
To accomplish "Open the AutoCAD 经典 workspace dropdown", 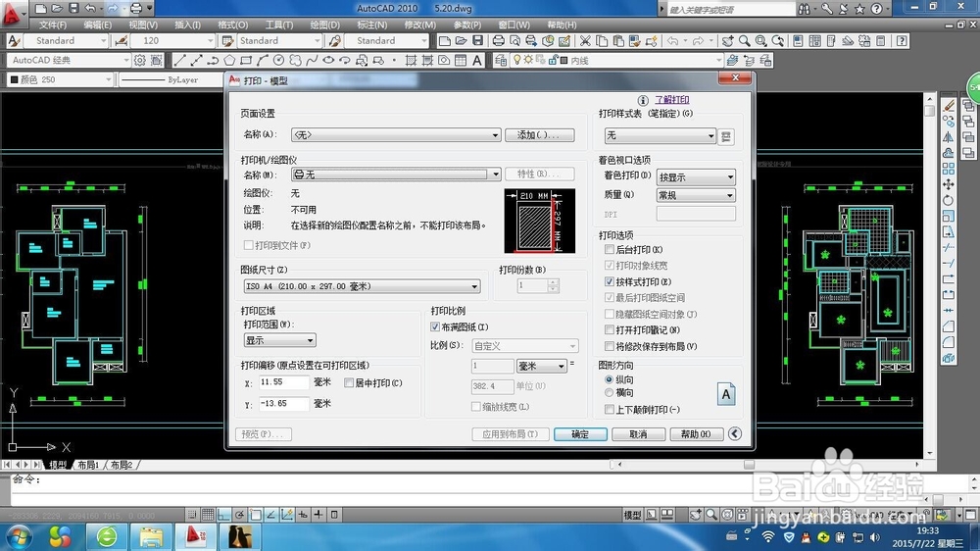I will point(69,60).
